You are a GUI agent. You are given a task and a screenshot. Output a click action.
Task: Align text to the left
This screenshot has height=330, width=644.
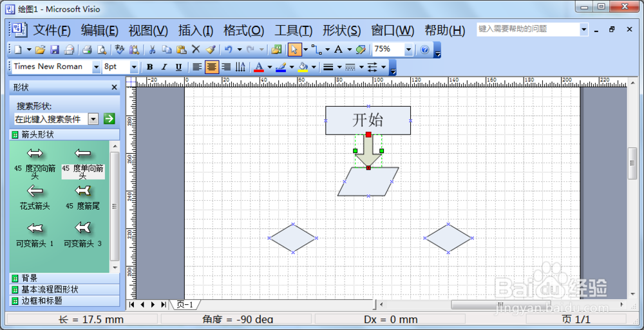tap(197, 67)
